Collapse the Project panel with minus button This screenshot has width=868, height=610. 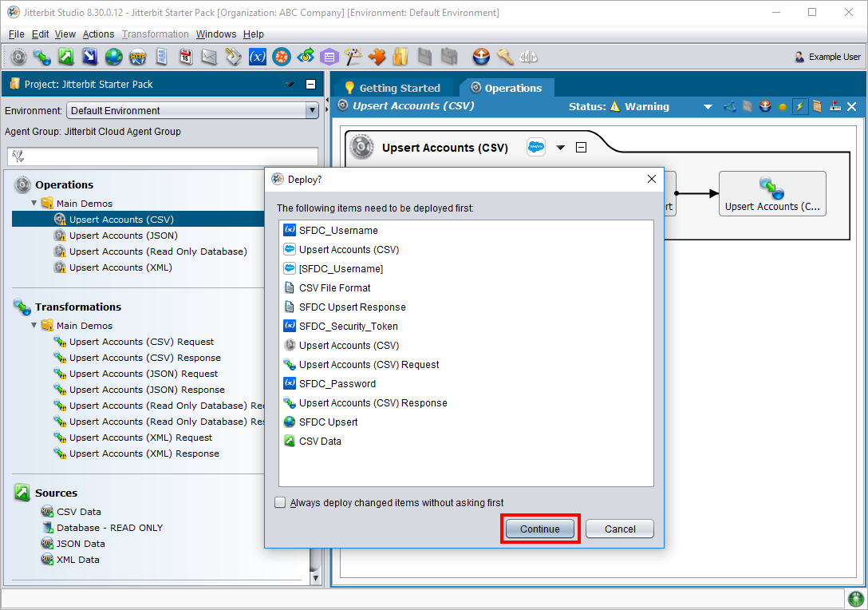pos(310,85)
